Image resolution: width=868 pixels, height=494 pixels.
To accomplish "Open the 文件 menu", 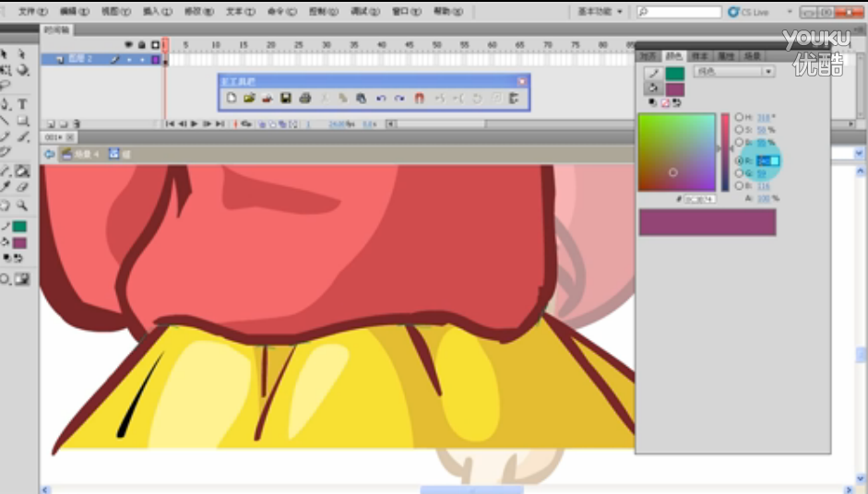I will (32, 11).
